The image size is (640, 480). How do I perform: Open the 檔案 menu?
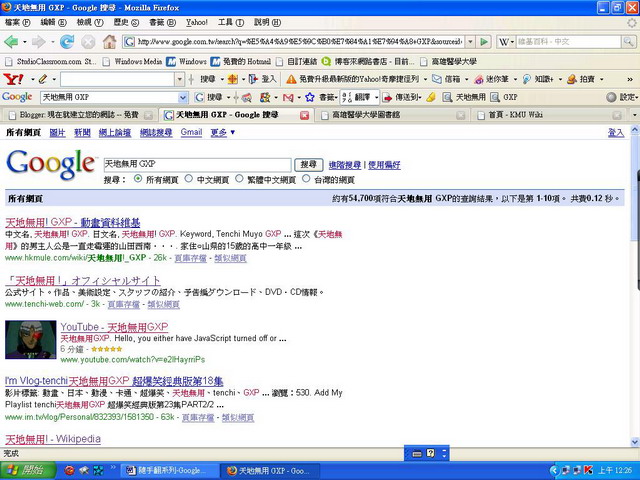[x=18, y=22]
